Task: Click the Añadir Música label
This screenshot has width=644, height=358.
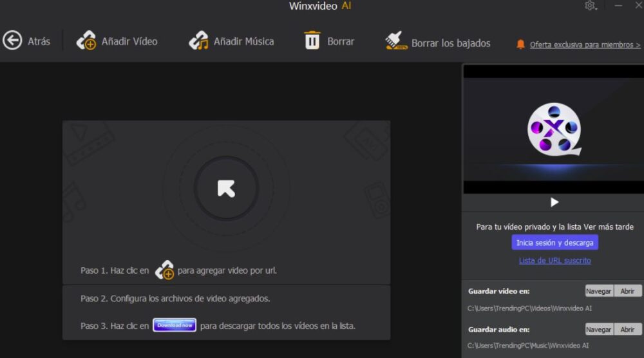Action: tap(243, 41)
